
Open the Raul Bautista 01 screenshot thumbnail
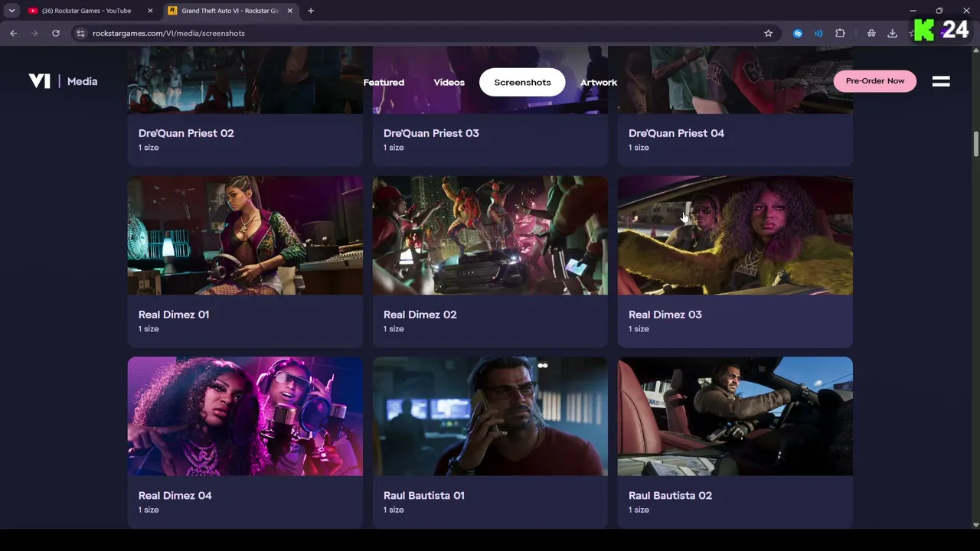490,416
